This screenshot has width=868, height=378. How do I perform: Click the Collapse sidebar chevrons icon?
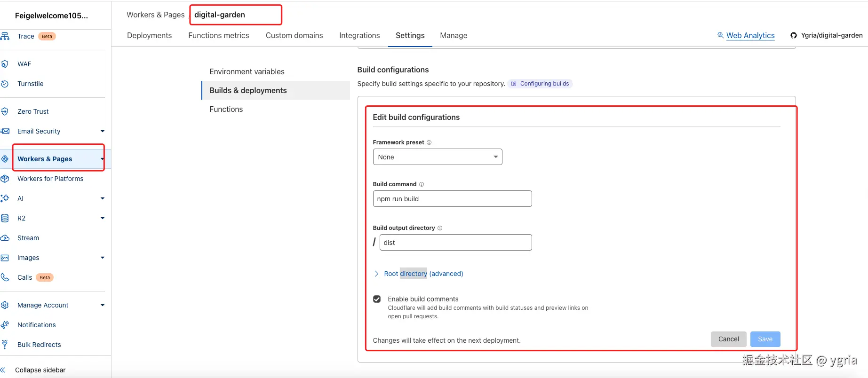(3, 370)
